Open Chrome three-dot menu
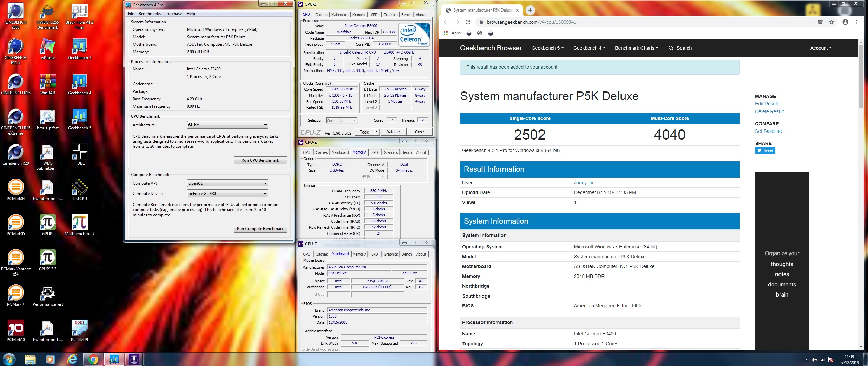Viewport: 868px width, 366px height. [856, 22]
